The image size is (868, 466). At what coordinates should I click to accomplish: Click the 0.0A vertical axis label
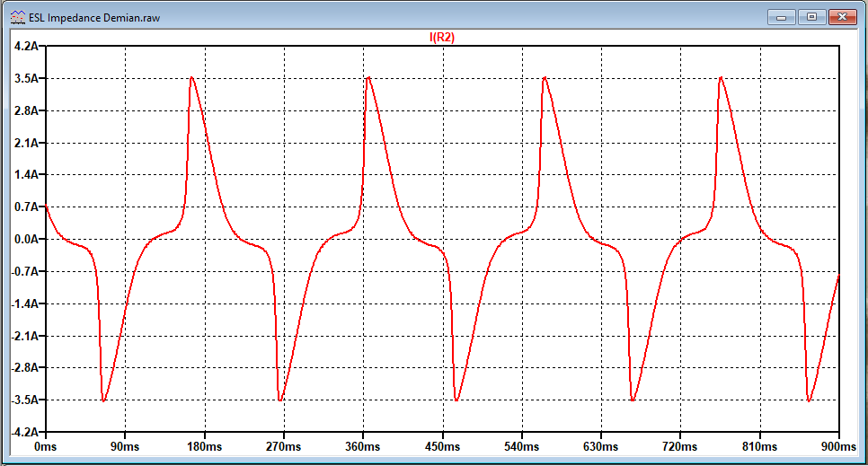(x=27, y=239)
